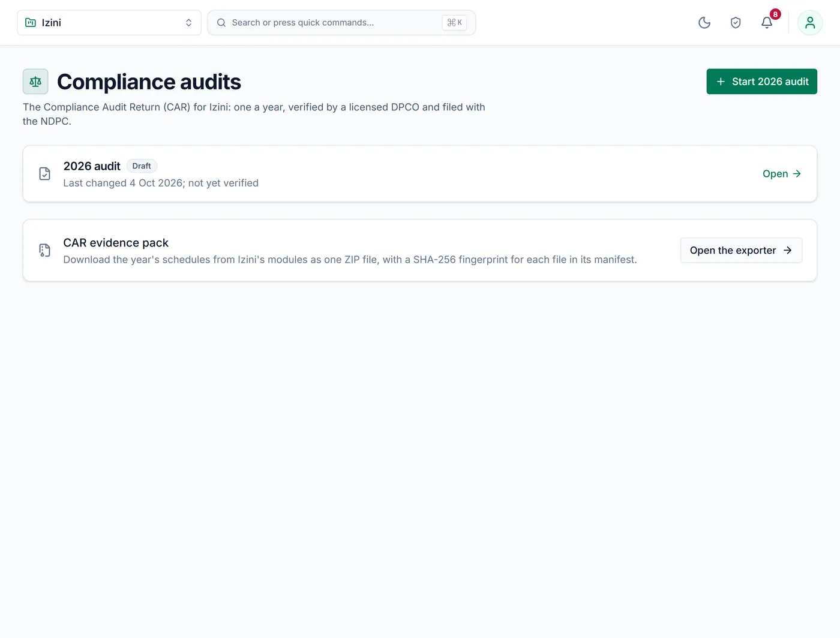Open the exporter for CAR evidence pack
Viewport: 840px width, 638px height.
tap(741, 251)
